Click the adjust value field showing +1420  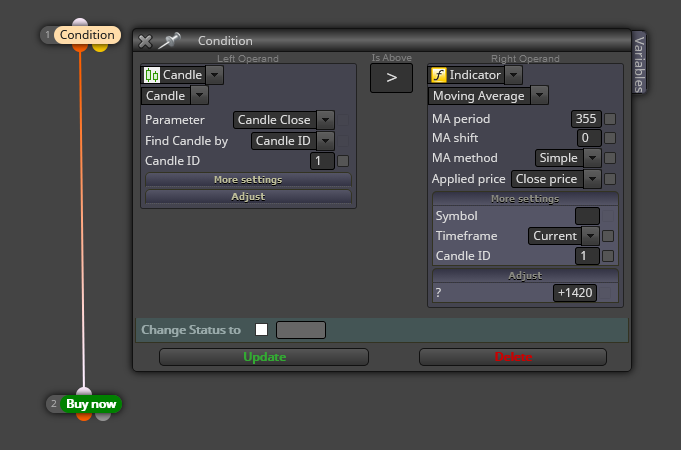575,293
